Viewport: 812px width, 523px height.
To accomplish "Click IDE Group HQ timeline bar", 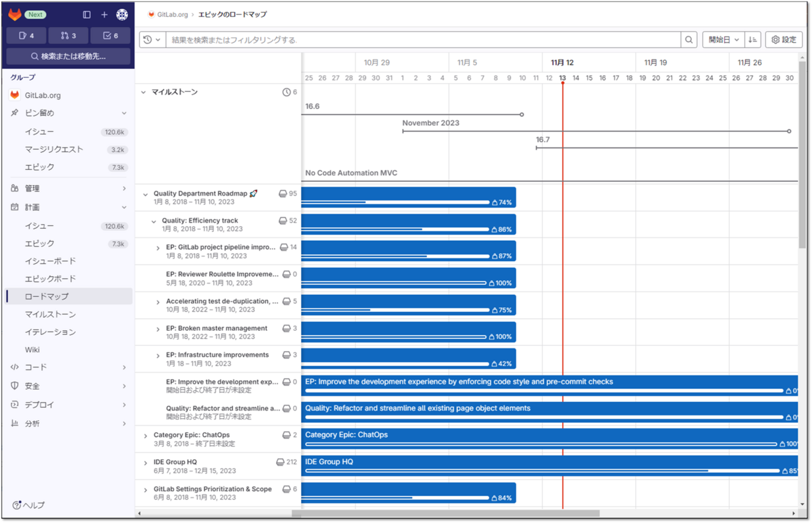I will [549, 466].
